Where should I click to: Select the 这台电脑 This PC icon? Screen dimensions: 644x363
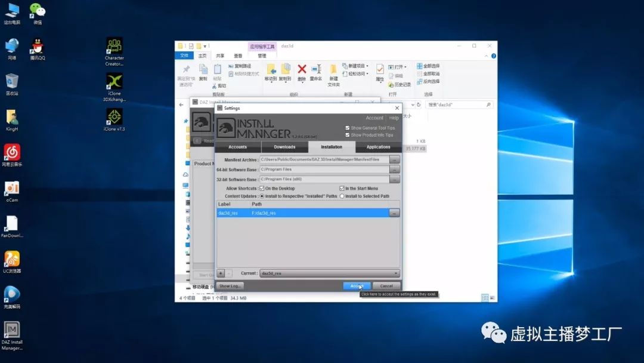12,14
